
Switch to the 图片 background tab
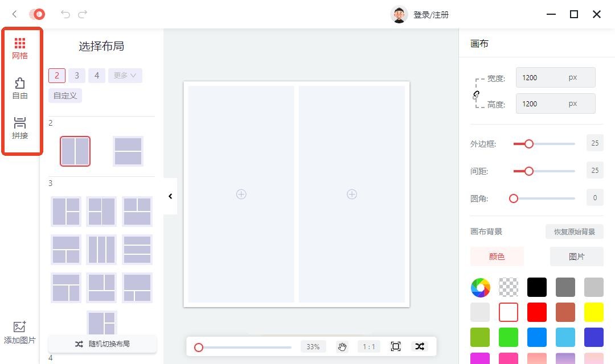tap(576, 257)
